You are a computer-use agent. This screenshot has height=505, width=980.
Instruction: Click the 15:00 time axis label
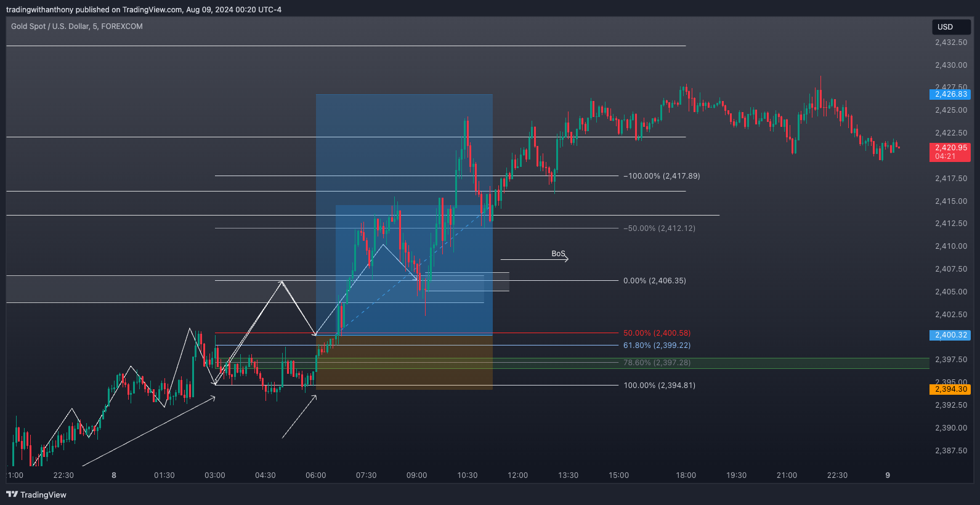pos(619,475)
